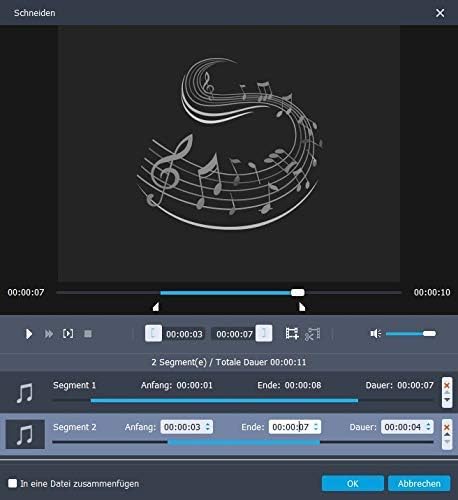Add a new segment using filmstrip-plus icon

point(292,334)
